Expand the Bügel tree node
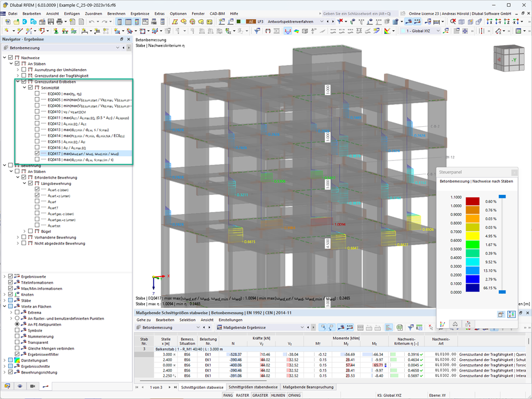Viewport: 532px width, 399px height. pos(24,231)
